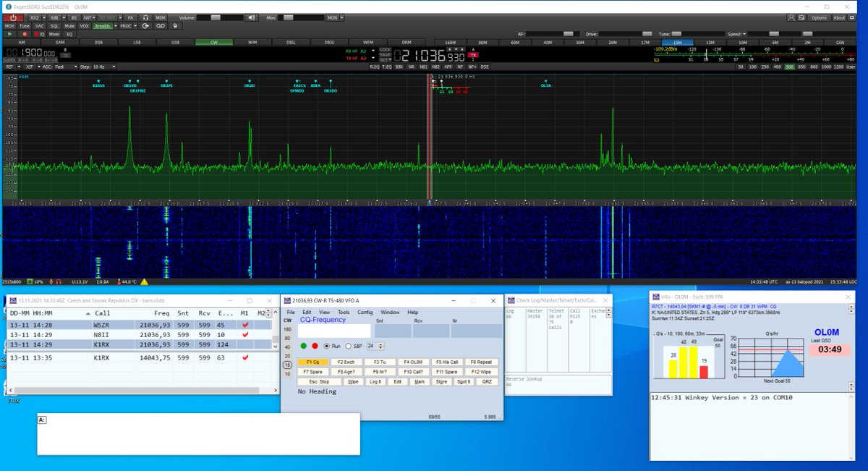Click the microphone icon in the second toolbar row
868x471 pixels.
175,26
